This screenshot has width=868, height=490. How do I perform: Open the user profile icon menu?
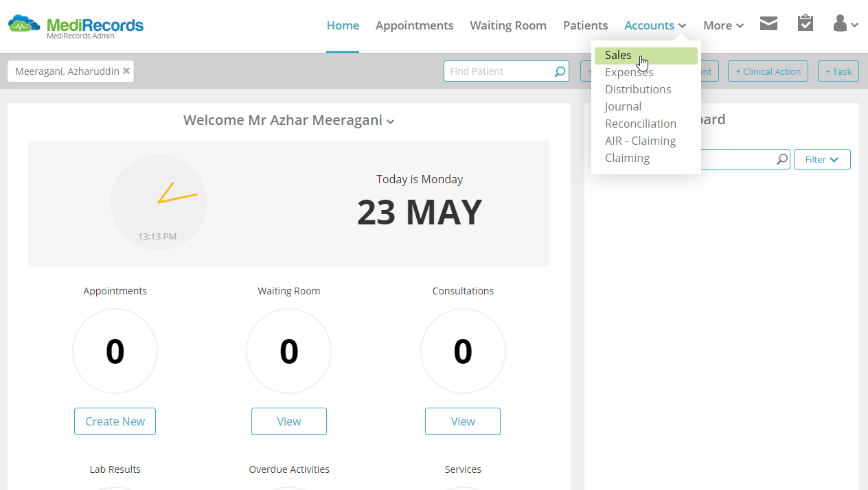845,24
